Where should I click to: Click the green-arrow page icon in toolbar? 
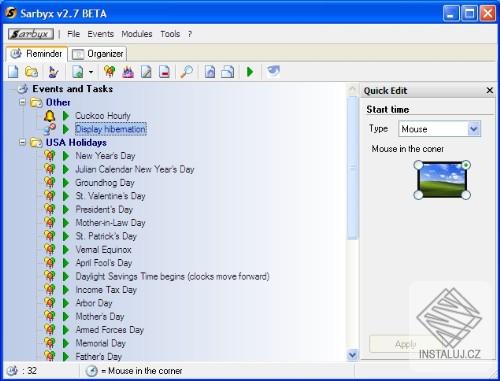pyautogui.click(x=78, y=72)
